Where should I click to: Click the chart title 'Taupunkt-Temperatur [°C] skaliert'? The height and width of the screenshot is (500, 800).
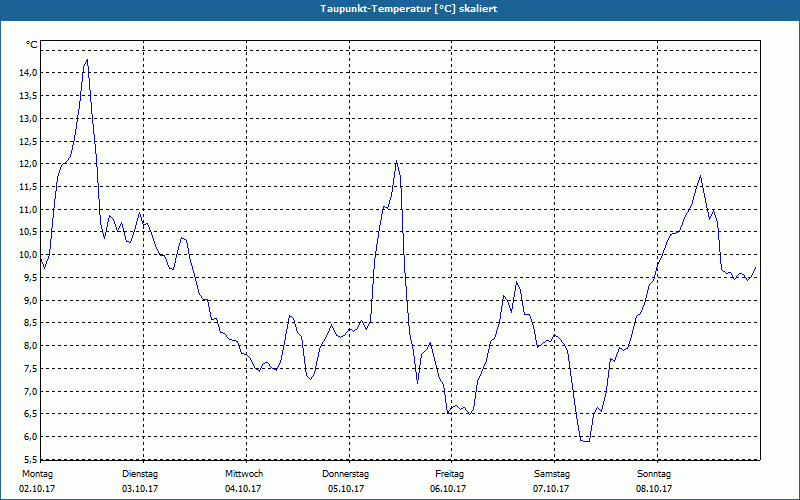409,9
